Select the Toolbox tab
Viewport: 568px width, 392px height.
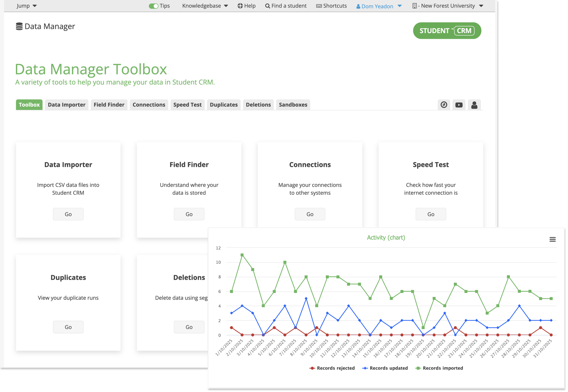tap(29, 105)
